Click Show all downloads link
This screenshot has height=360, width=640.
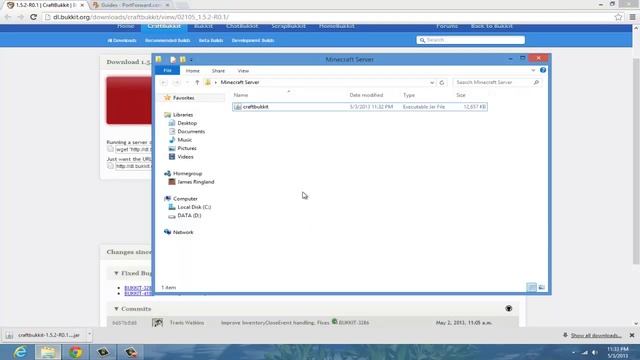[x=596, y=336]
